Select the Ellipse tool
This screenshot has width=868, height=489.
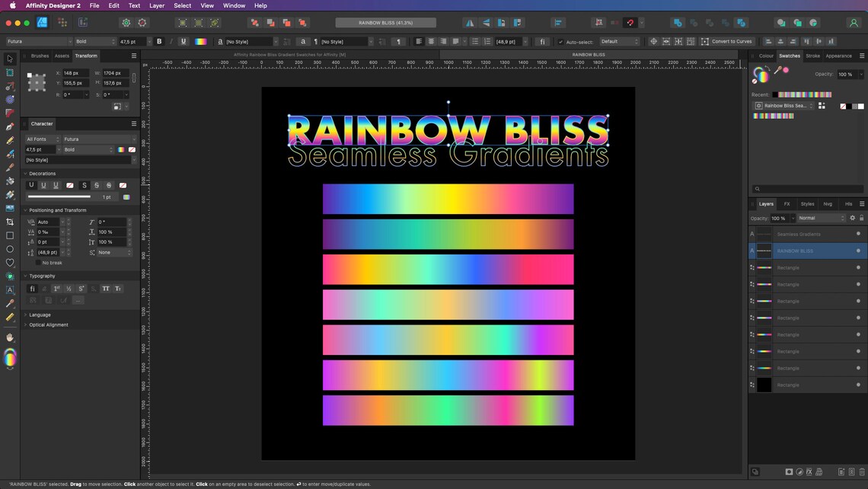(x=10, y=248)
